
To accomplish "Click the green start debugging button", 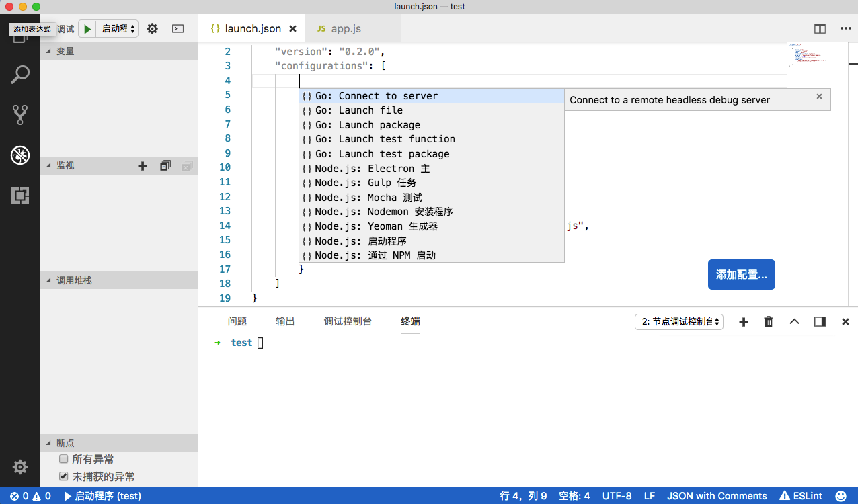I will coord(87,29).
